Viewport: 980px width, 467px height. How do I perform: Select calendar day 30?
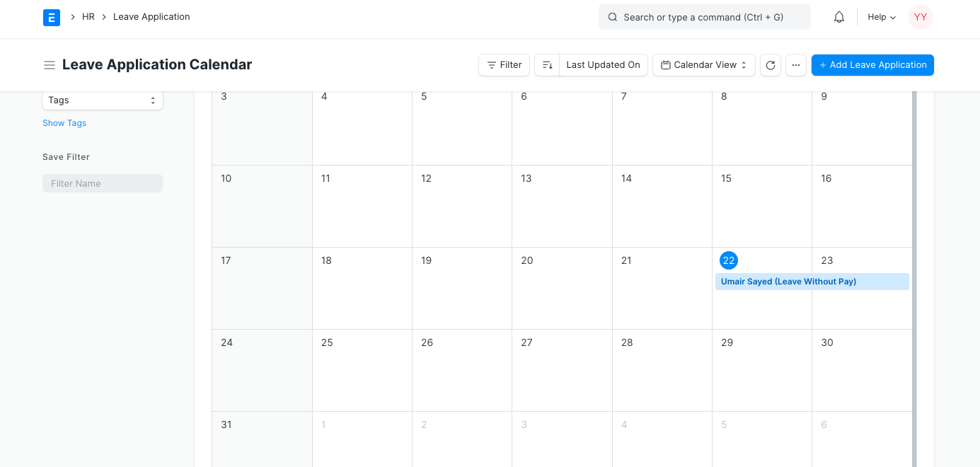coord(826,342)
